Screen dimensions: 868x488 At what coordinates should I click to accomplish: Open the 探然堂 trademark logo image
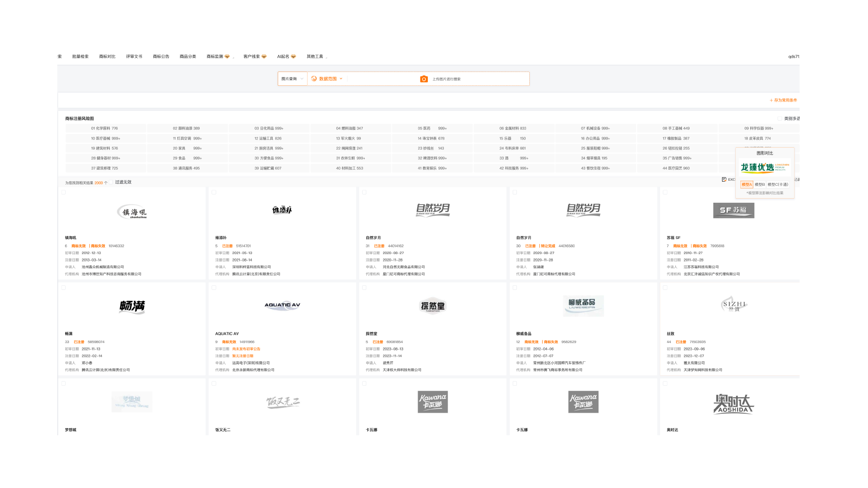[433, 306]
